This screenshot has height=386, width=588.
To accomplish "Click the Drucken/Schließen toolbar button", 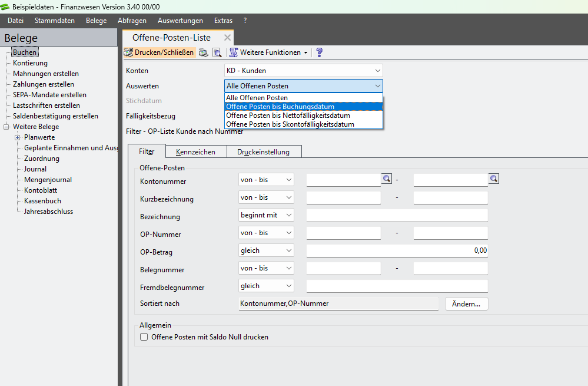I will 159,52.
